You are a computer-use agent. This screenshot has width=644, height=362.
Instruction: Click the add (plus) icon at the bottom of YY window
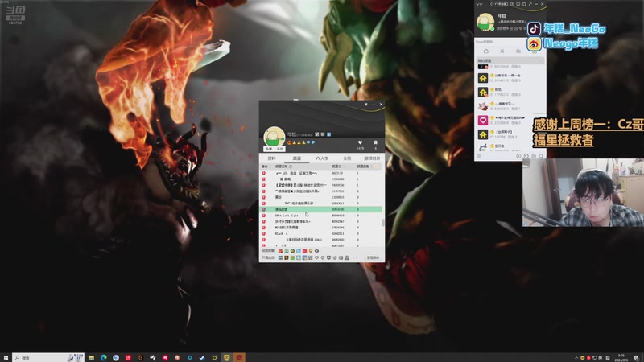pyautogui.click(x=518, y=156)
